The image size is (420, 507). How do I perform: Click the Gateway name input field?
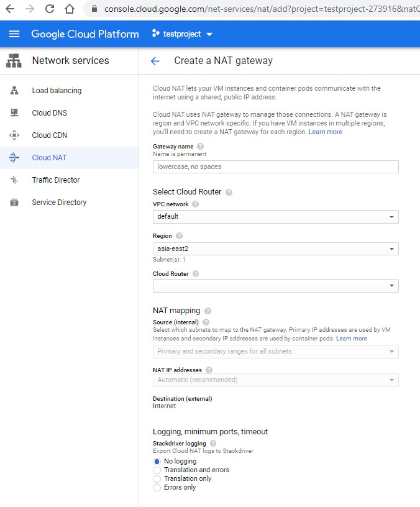pyautogui.click(x=275, y=167)
